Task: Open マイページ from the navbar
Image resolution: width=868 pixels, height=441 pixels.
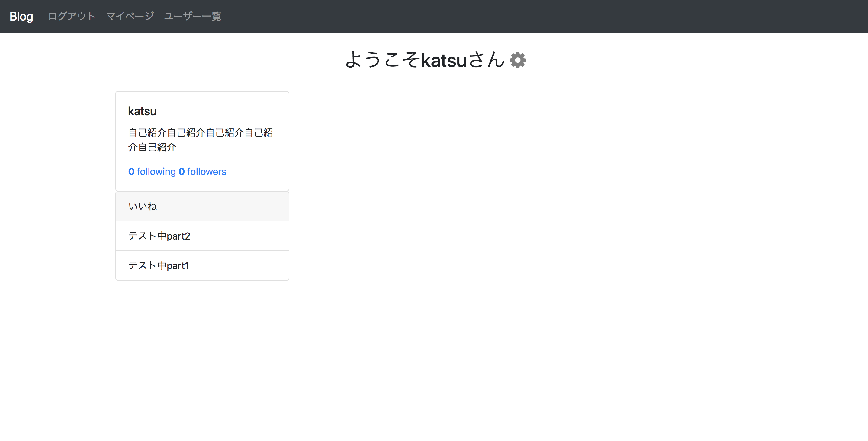Action: [130, 16]
